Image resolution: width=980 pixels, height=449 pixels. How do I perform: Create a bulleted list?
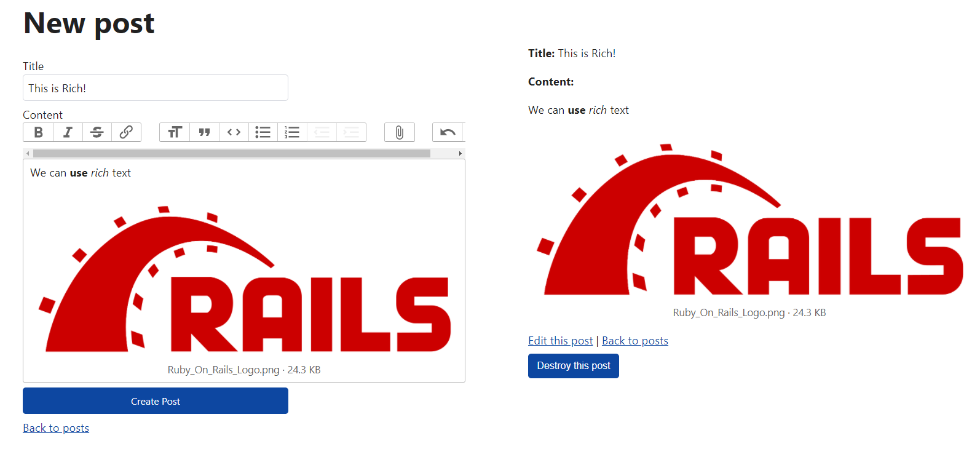tap(263, 132)
